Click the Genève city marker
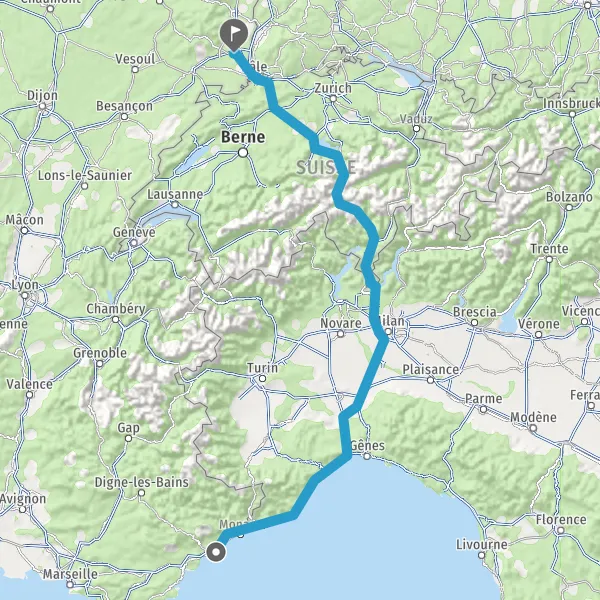Screen dimensions: 600x600 click(x=134, y=243)
